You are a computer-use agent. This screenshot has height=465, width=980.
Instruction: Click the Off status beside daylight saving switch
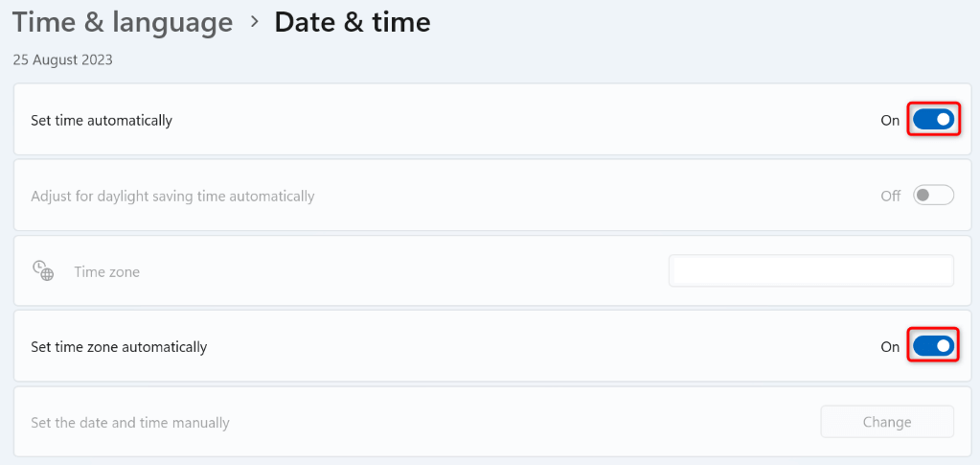coord(891,197)
